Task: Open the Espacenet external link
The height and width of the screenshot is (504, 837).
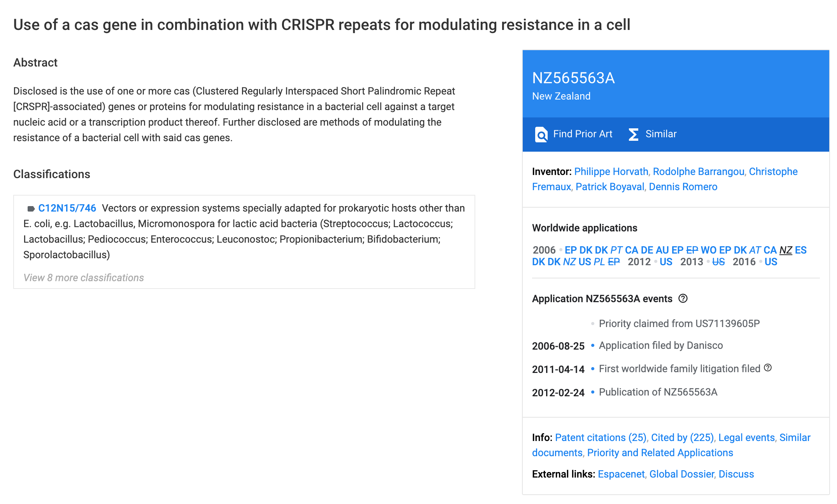Action: 621,474
